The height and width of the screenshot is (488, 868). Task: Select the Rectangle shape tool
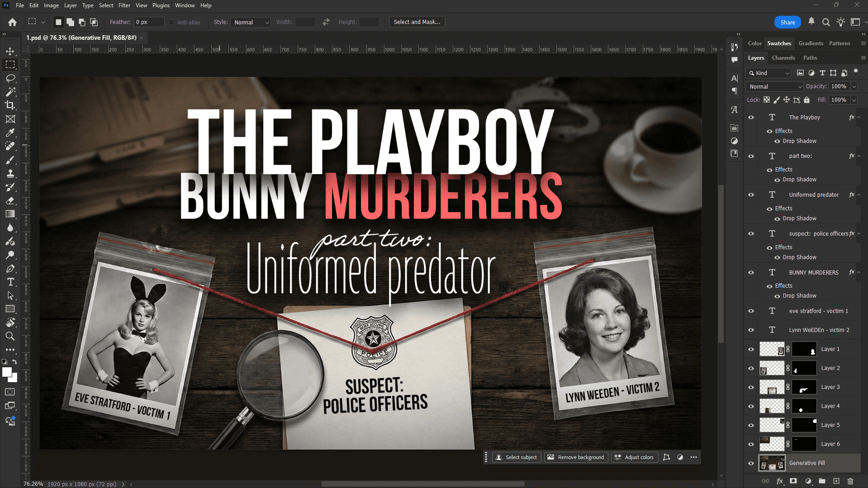10,309
